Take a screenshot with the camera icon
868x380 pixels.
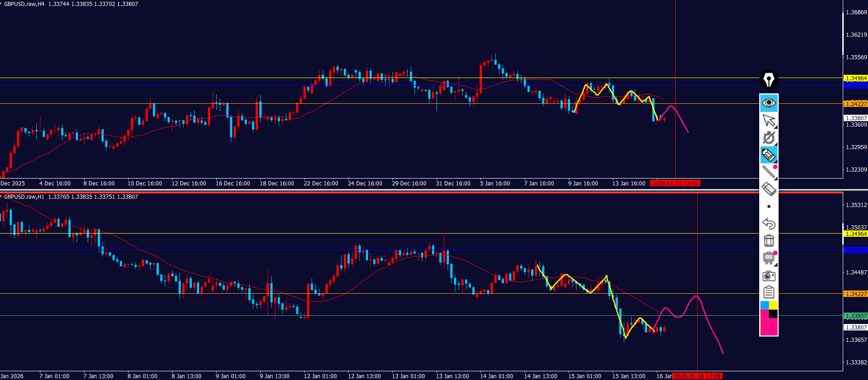[x=769, y=275]
